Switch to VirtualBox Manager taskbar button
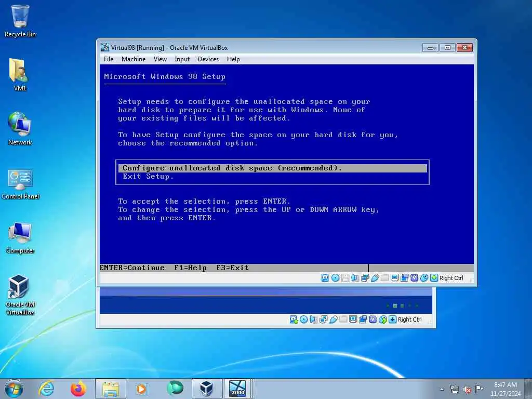 coord(207,389)
